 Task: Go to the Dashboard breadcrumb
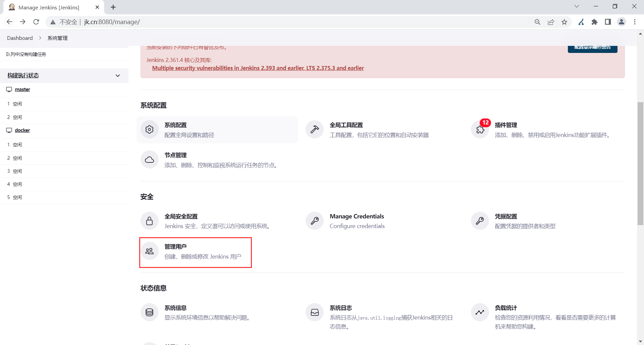point(20,38)
